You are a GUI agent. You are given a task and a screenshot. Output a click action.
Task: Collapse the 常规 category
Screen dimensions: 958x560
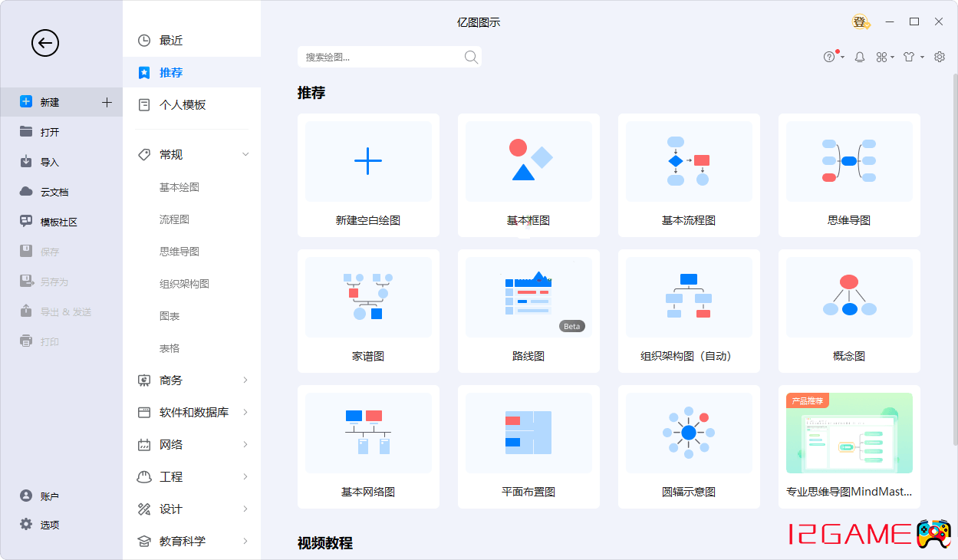click(x=245, y=155)
